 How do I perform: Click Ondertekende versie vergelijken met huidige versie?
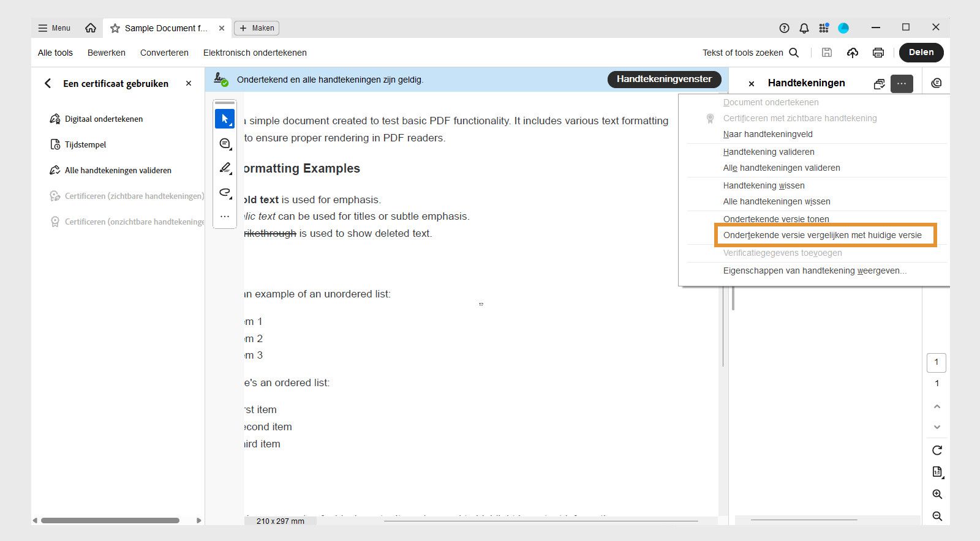pos(822,235)
